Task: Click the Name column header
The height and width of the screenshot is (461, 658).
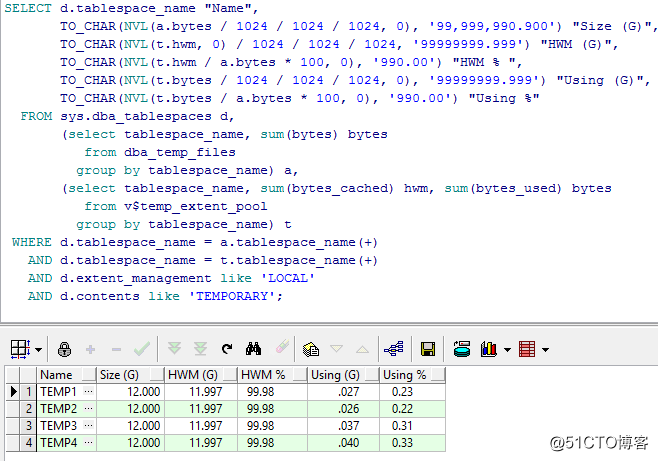Action: click(66, 375)
